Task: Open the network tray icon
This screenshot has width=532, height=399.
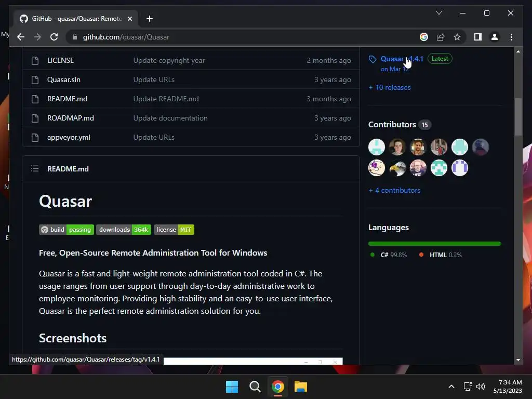Action: pos(468,387)
